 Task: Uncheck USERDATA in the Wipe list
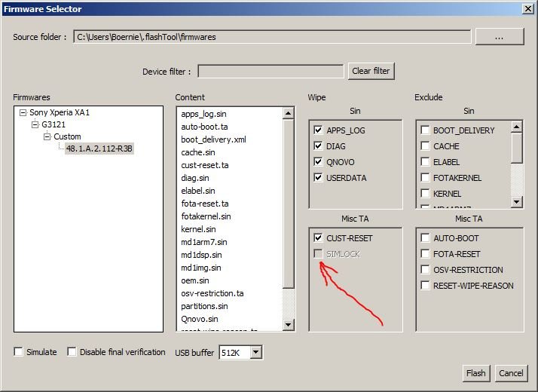tap(318, 177)
